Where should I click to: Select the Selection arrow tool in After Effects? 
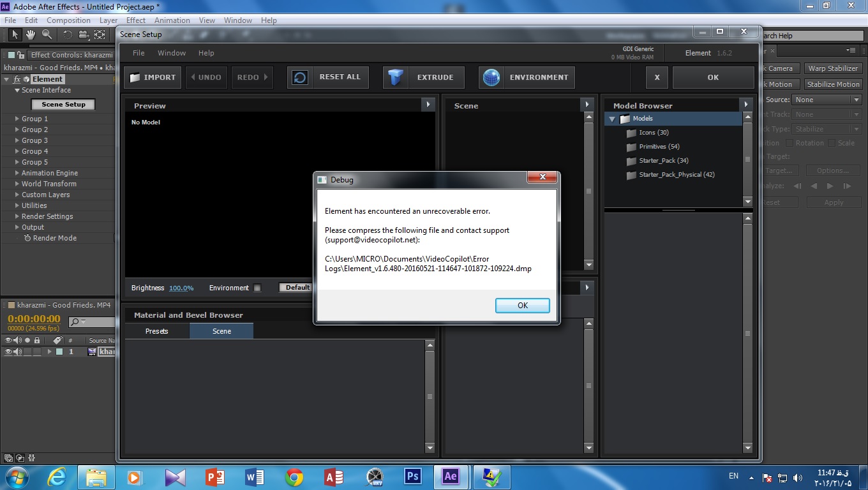15,34
